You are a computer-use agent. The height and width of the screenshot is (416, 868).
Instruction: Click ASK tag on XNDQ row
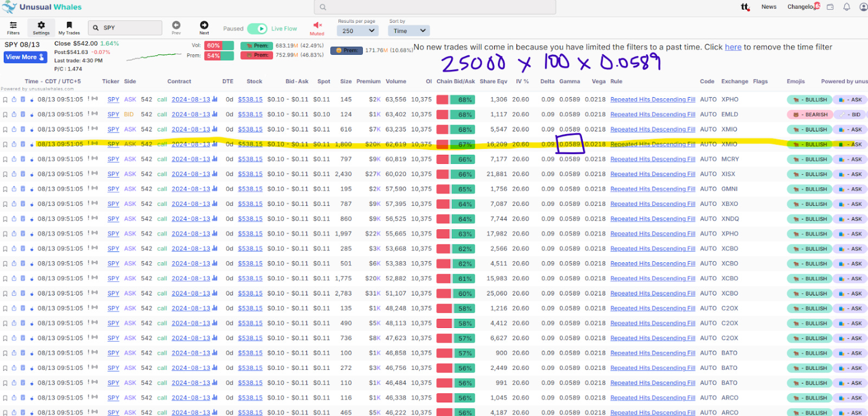[850, 219]
